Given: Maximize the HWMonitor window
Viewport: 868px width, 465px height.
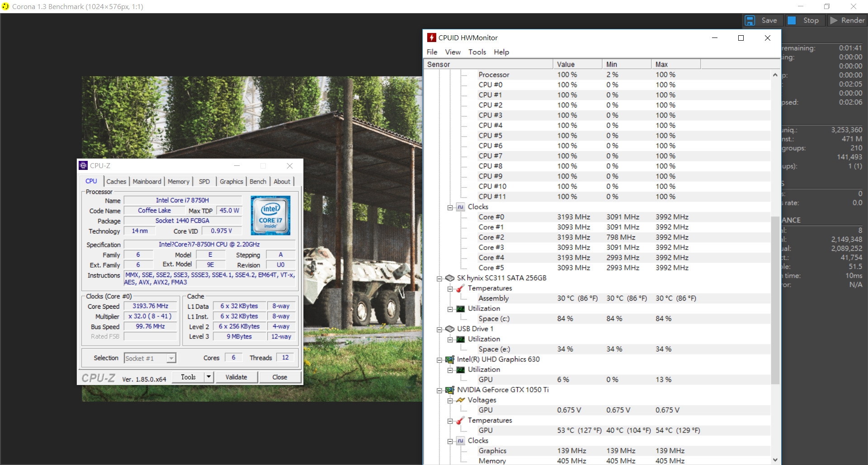Looking at the screenshot, I should (x=741, y=38).
